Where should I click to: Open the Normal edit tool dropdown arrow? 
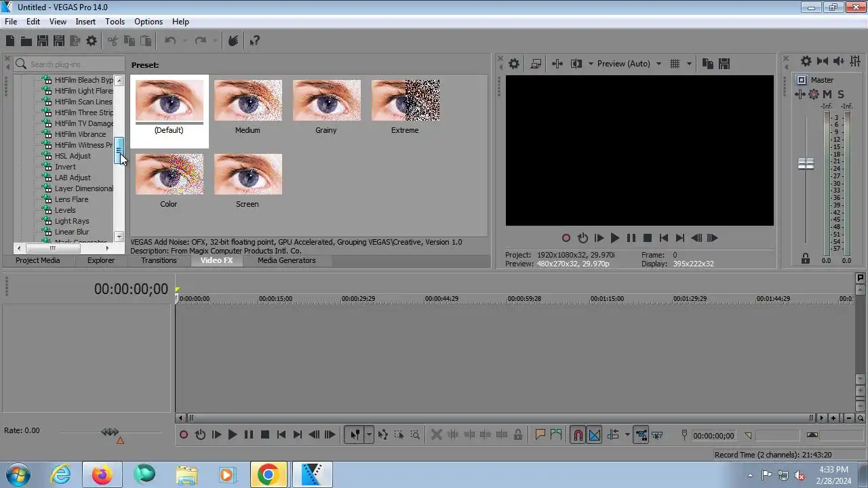tap(369, 435)
